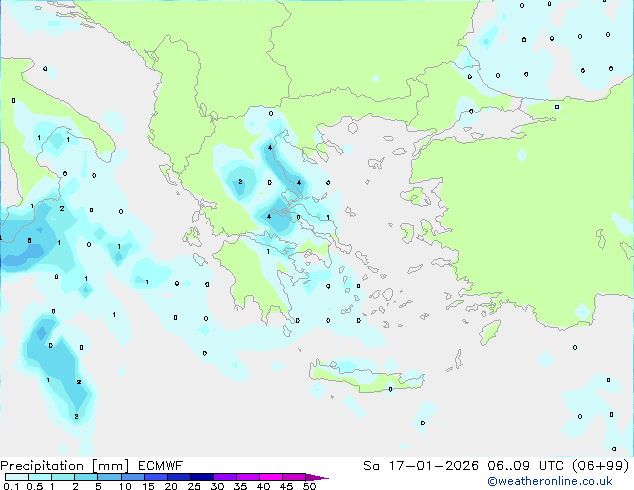Image resolution: width=634 pixels, height=490 pixels.
Task: Open the weatheronline.co.uk copyright link
Action: (550, 481)
